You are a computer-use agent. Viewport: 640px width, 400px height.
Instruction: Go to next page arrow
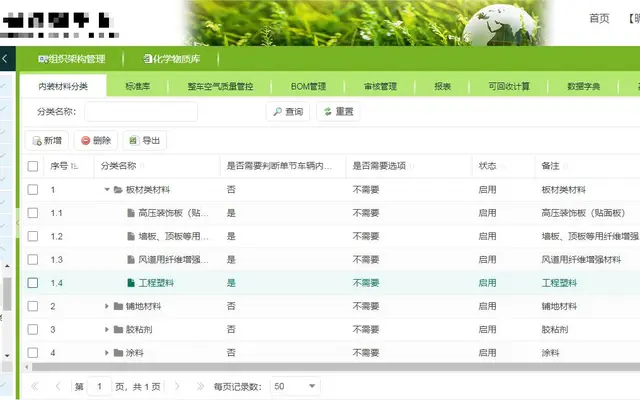pos(177,386)
